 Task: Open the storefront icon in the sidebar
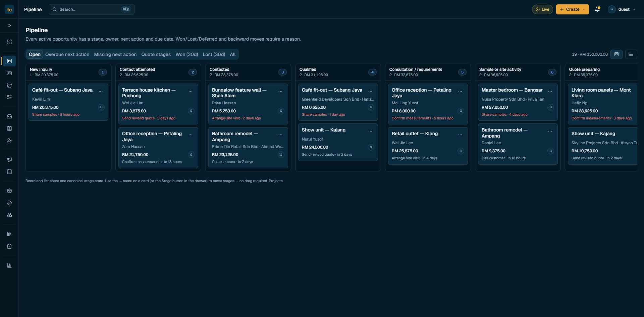9,85
